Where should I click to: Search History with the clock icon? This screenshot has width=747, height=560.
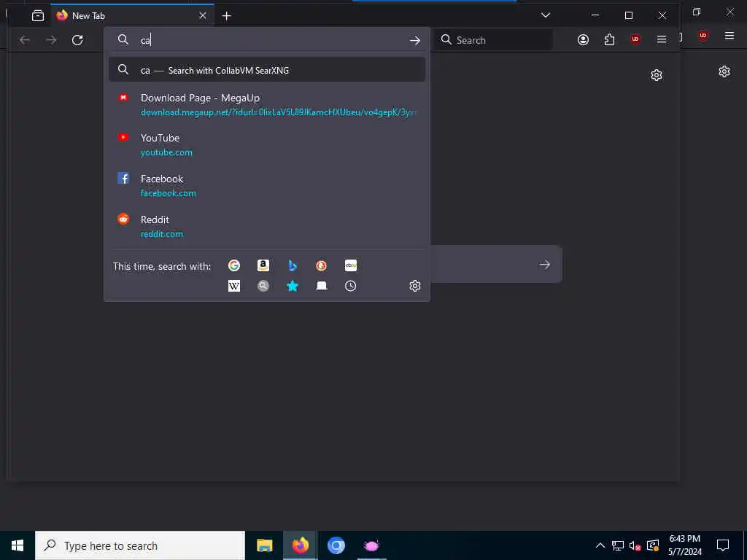(351, 286)
